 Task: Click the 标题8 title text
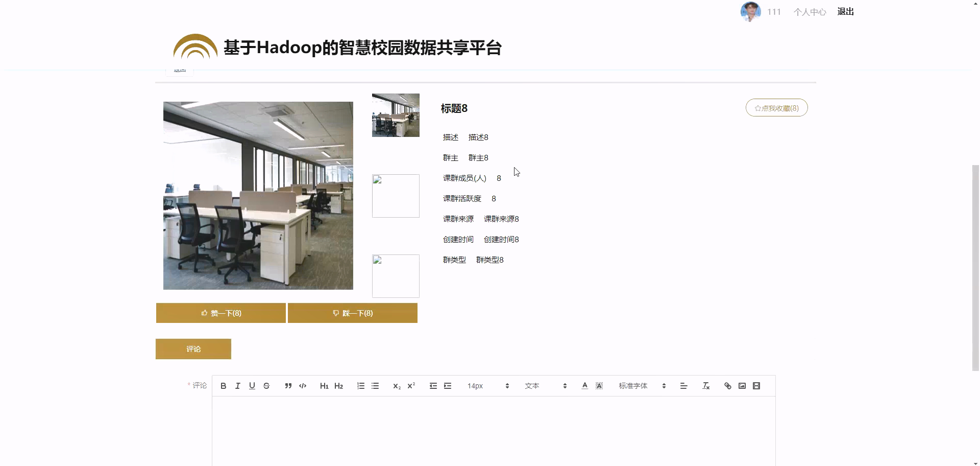click(x=454, y=108)
